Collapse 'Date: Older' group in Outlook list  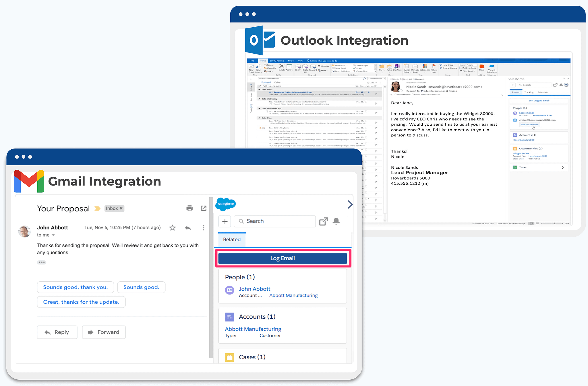tap(259, 118)
